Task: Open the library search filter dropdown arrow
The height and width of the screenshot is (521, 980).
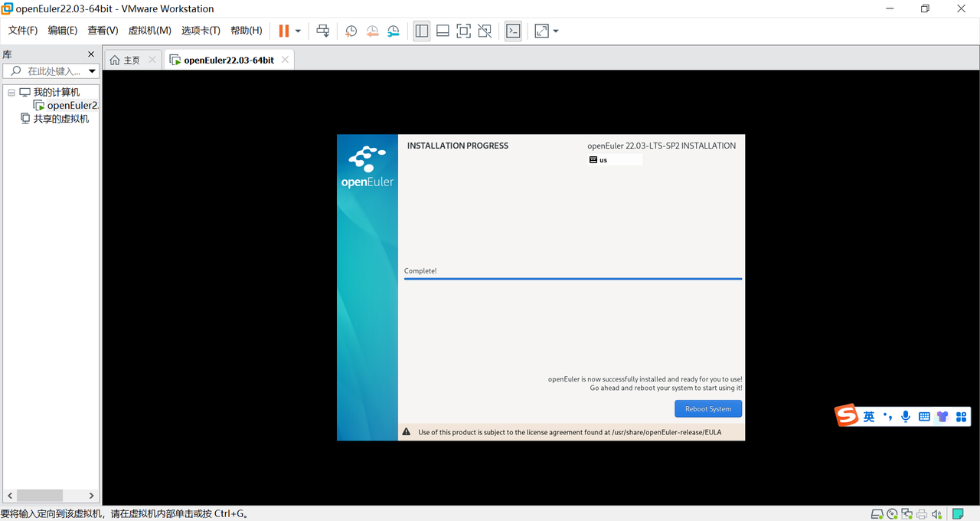Action: click(x=93, y=71)
